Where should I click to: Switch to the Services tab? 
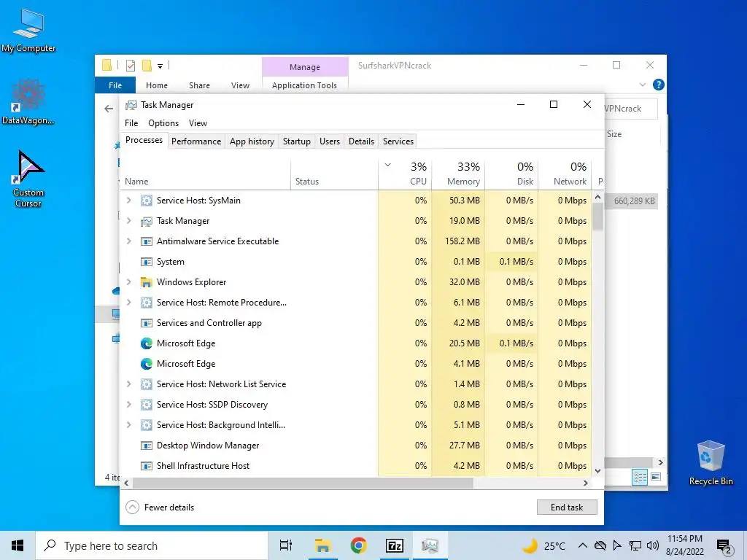tap(398, 141)
